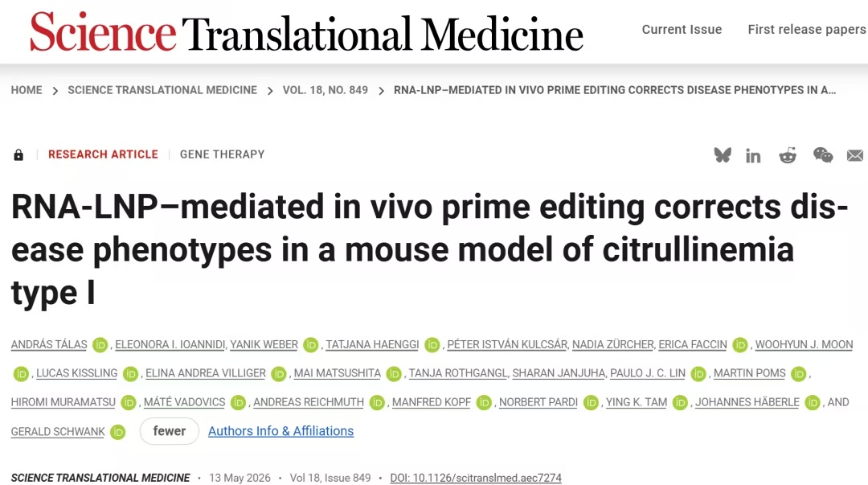Click Science Translational Medicine logo
868x485 pixels.
point(306,32)
